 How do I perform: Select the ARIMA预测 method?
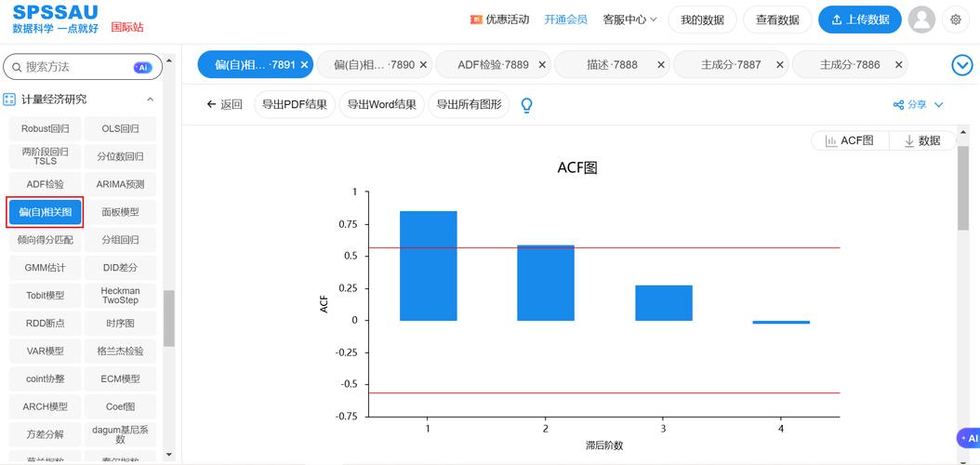pos(120,184)
